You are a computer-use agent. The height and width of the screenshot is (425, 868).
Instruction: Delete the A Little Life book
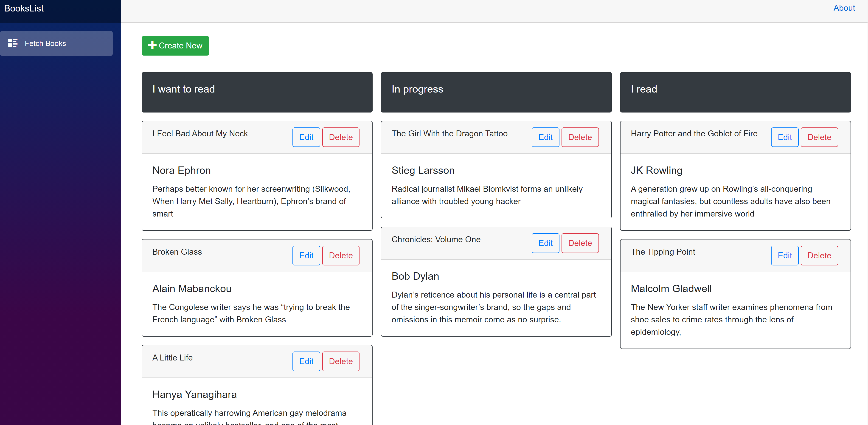click(340, 361)
